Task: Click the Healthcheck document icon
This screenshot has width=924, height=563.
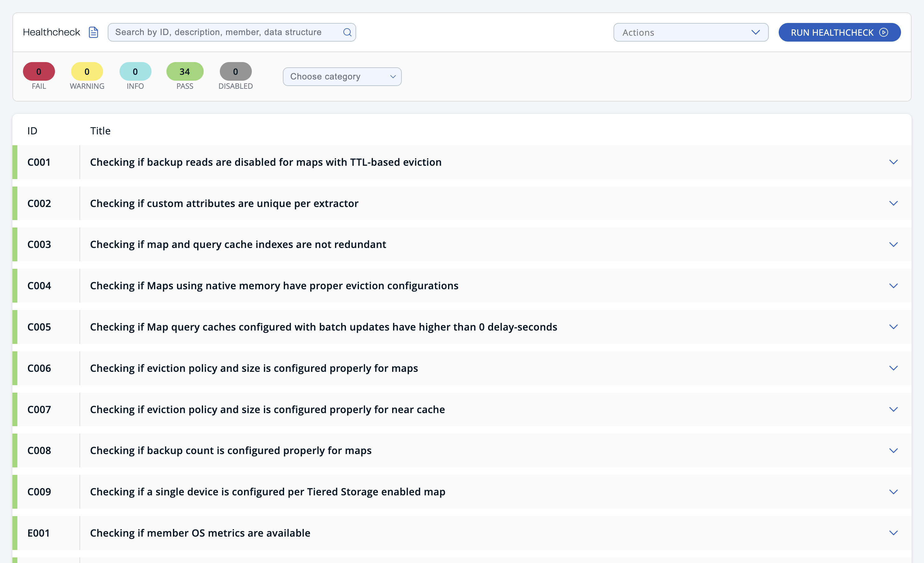Action: click(x=93, y=32)
